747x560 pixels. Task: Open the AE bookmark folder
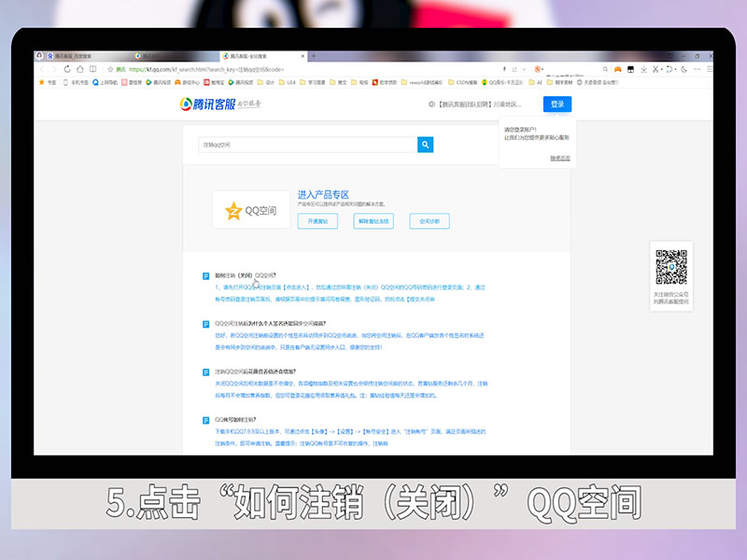[535, 82]
